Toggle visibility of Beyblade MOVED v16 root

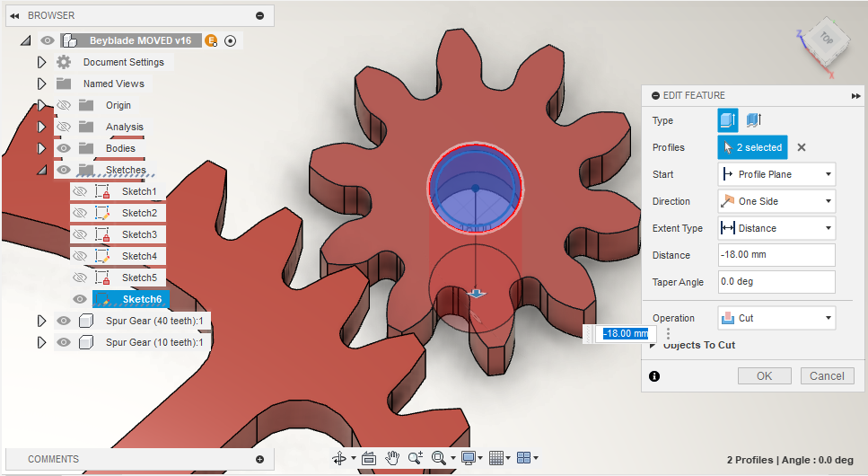click(x=48, y=40)
